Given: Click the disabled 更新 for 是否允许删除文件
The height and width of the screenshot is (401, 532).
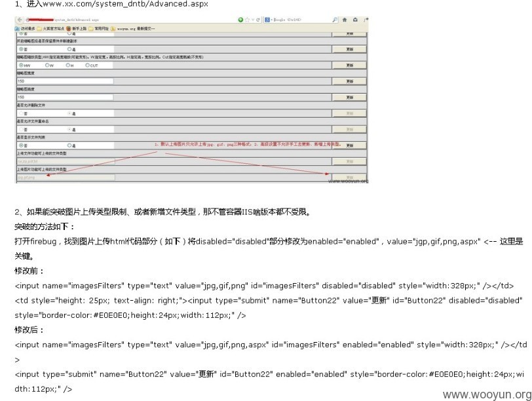Looking at the screenshot, I should [x=349, y=113].
